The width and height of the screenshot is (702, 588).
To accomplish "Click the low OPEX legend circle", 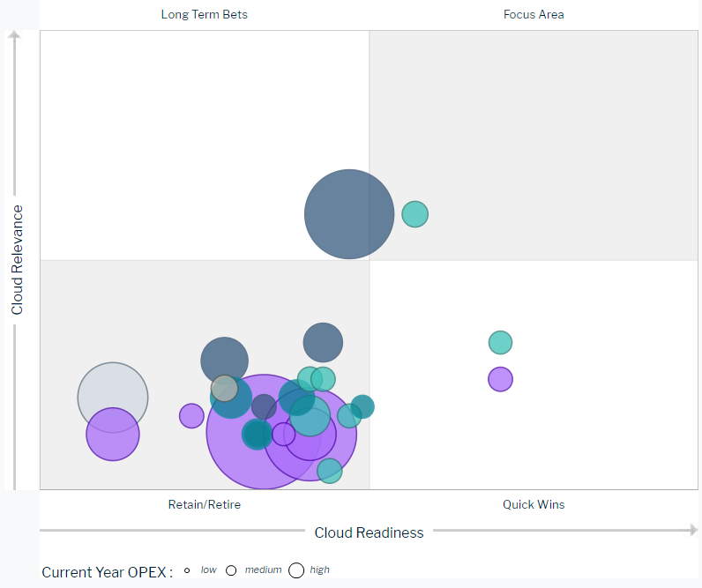I will 187,570.
